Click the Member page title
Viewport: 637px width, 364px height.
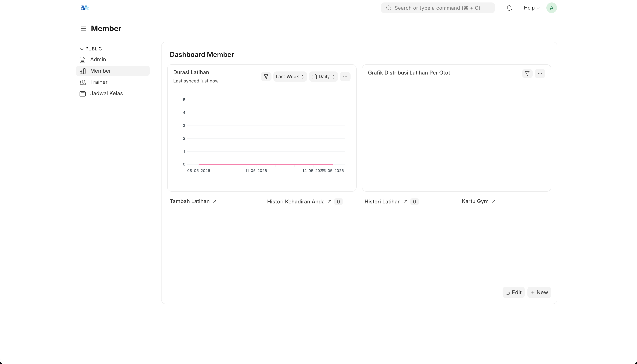pyautogui.click(x=106, y=28)
